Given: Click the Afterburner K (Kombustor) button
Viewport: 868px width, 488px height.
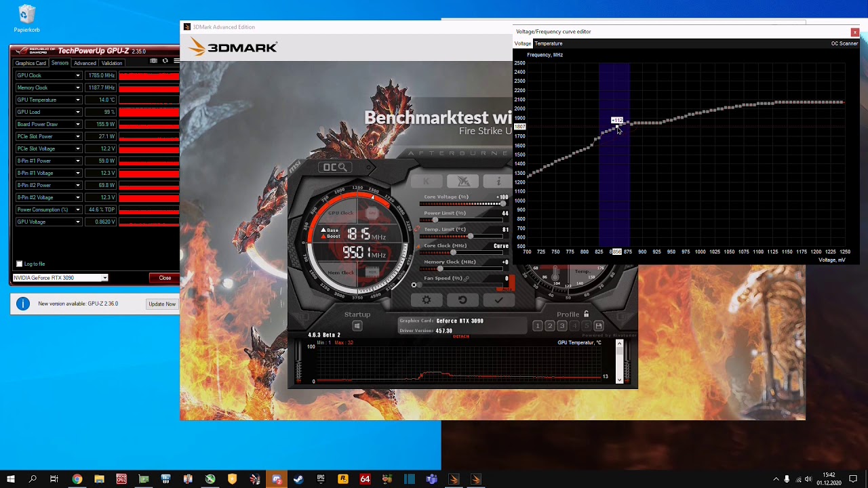Looking at the screenshot, I should (x=427, y=181).
